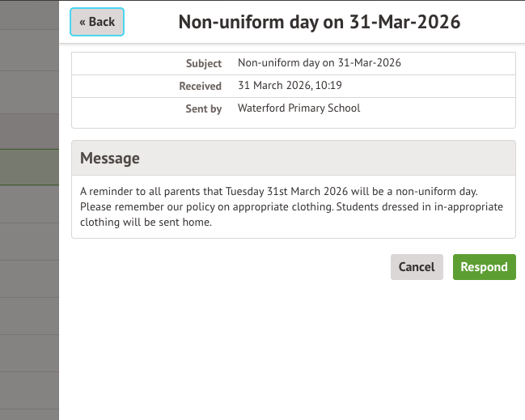Click the Received field label
Screen dimensions: 525x420
200,86
